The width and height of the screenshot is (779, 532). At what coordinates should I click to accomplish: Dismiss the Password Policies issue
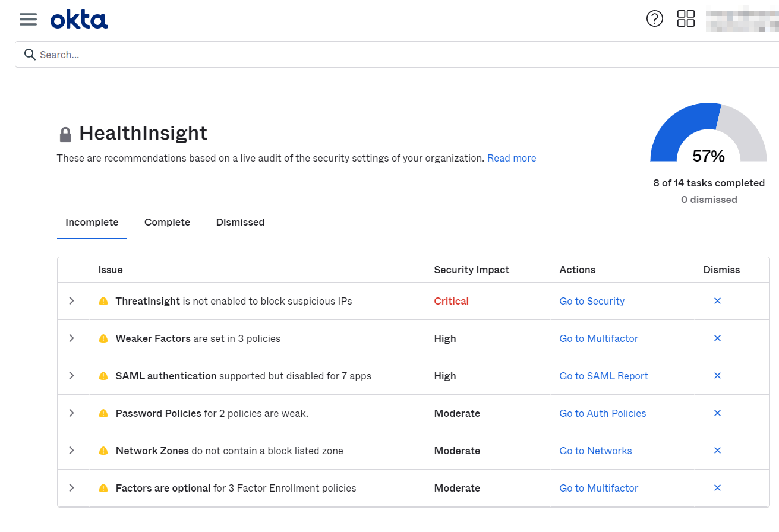point(717,413)
